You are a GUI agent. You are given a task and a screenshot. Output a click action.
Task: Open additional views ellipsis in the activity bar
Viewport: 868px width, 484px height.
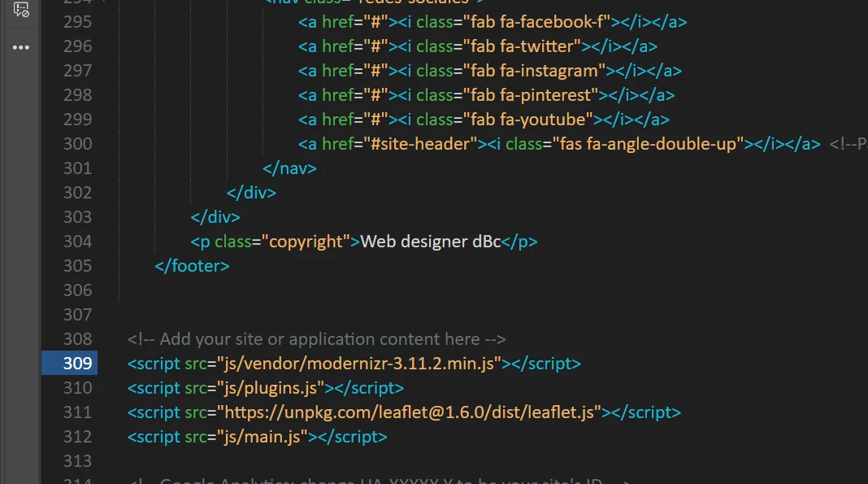pos(21,48)
